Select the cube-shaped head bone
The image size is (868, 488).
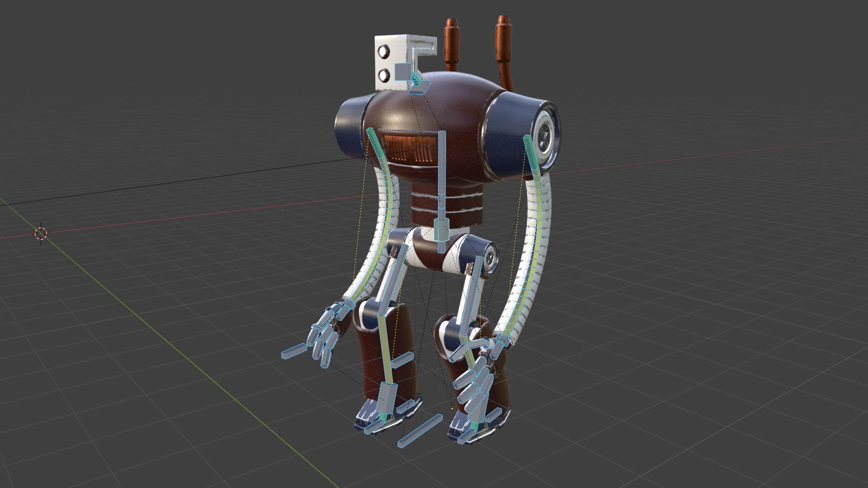click(x=403, y=72)
